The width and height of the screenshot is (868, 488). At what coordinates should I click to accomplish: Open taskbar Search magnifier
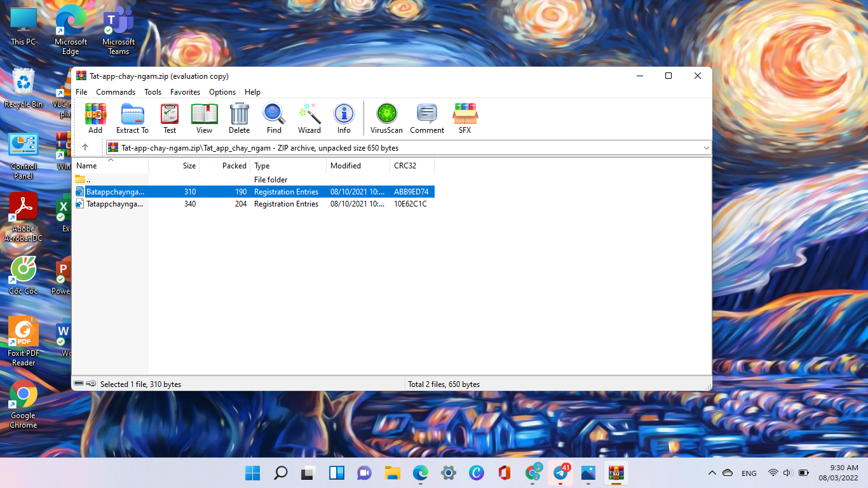coord(280,473)
